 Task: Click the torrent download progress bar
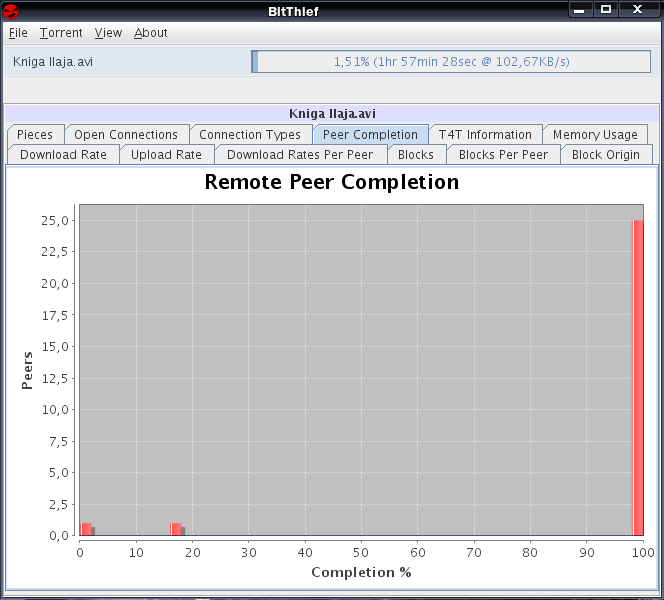(451, 62)
